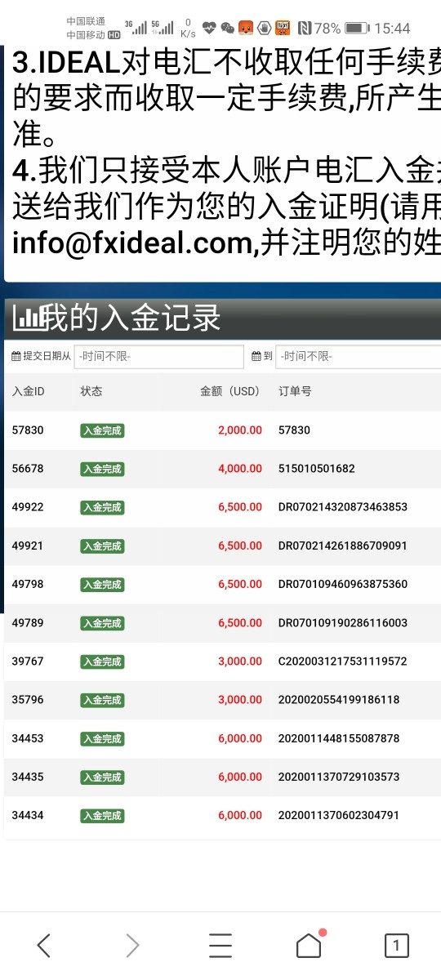Image resolution: width=441 pixels, height=980 pixels.
Task: Tap the calendar icon next to 到
Action: tap(256, 357)
